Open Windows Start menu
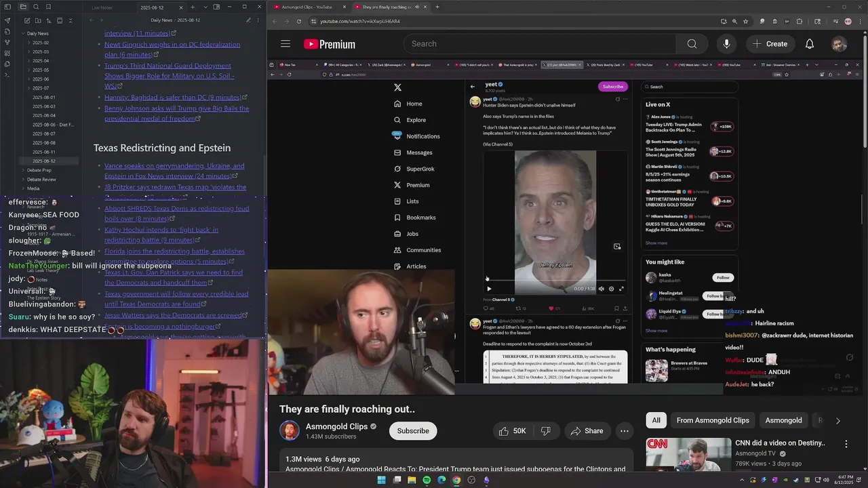 381,480
